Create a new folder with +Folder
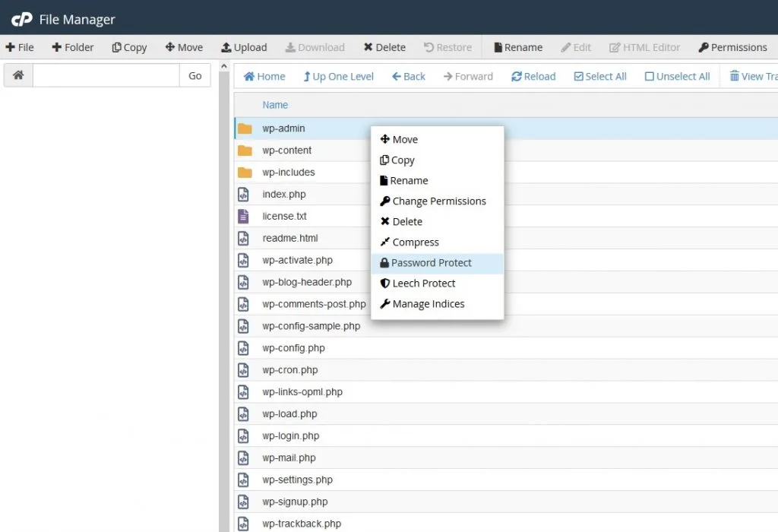Viewport: 778px width, 532px height. [x=73, y=47]
